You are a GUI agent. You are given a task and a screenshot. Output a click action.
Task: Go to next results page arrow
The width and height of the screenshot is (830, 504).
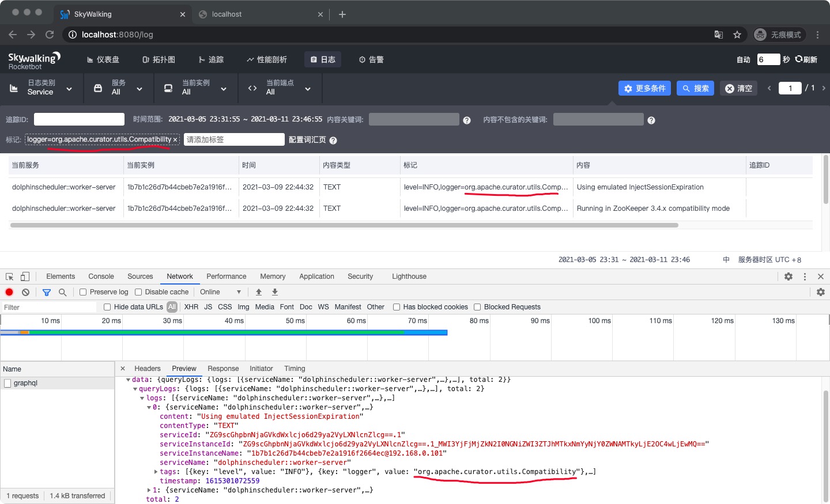[824, 88]
